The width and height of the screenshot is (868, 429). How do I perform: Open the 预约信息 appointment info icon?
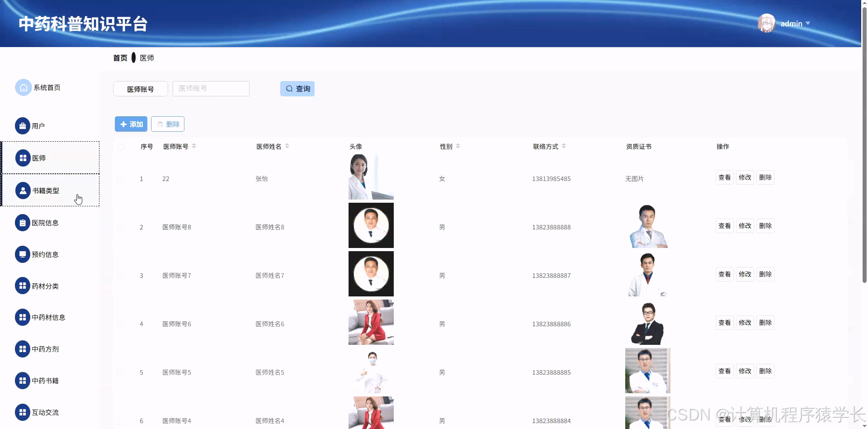coord(23,254)
